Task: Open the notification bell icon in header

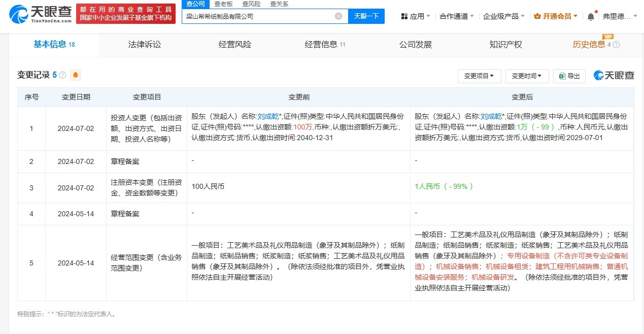Action: 591,16
